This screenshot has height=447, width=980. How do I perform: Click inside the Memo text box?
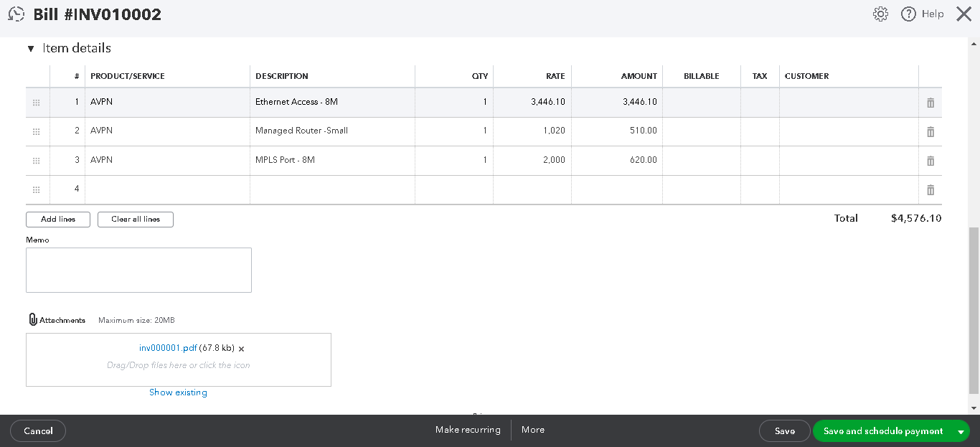pyautogui.click(x=138, y=270)
